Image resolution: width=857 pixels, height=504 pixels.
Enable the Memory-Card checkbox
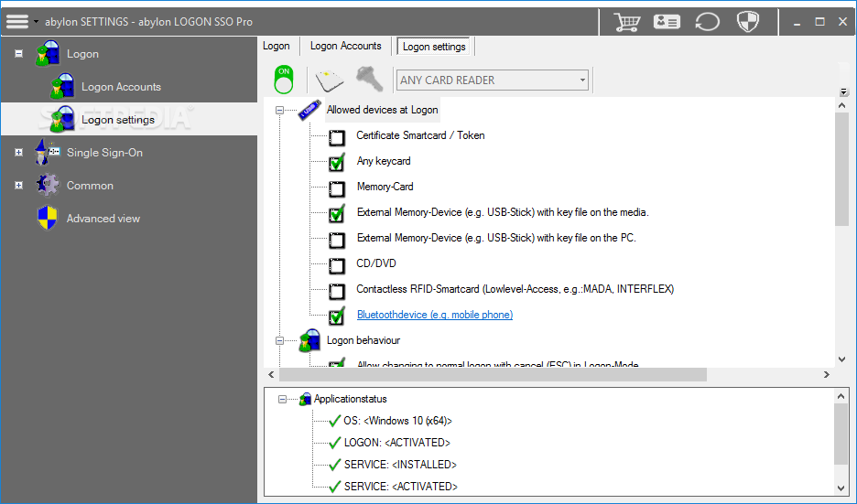pyautogui.click(x=337, y=189)
